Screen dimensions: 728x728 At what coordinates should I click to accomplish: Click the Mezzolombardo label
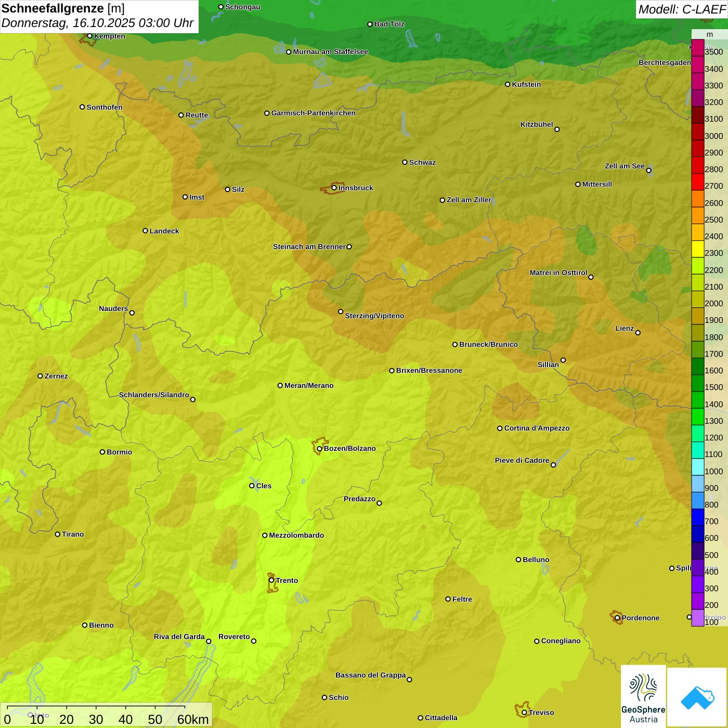(x=296, y=535)
